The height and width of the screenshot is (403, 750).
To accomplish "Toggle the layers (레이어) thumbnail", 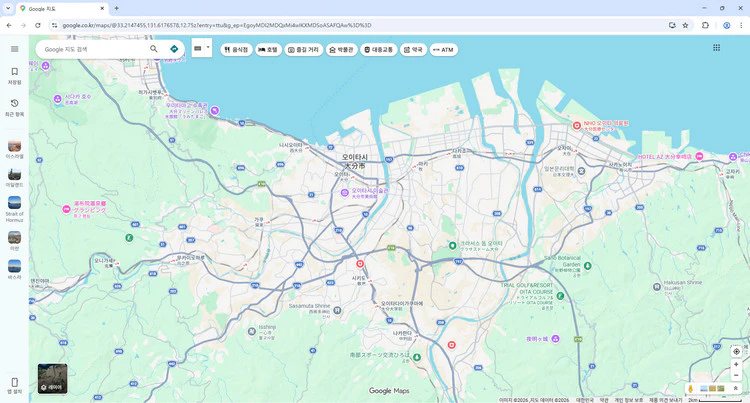I will point(52,378).
